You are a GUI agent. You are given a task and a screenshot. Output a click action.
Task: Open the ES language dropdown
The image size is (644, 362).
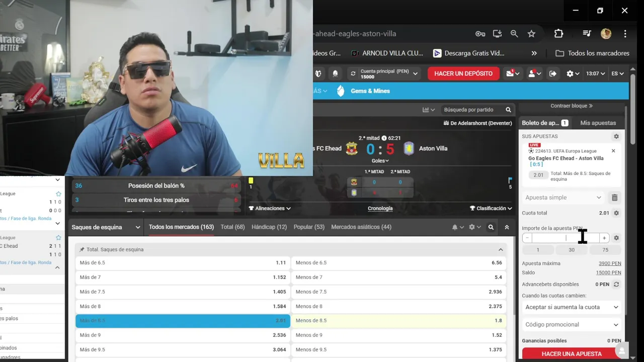[617, 73]
